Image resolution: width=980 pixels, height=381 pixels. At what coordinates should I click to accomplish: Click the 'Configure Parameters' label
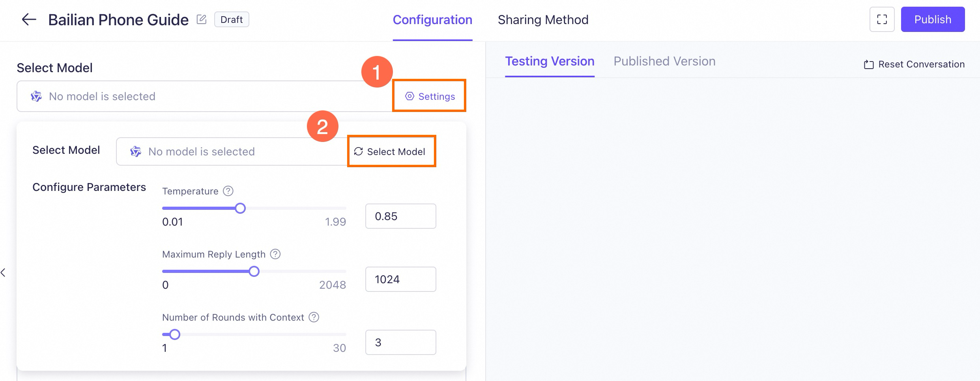coord(89,187)
